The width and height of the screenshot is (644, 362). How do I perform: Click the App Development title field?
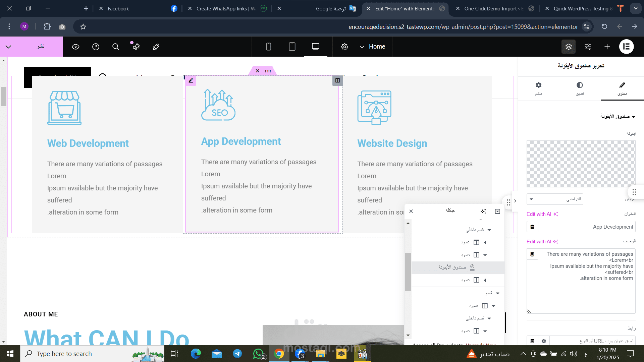pyautogui.click(x=586, y=227)
